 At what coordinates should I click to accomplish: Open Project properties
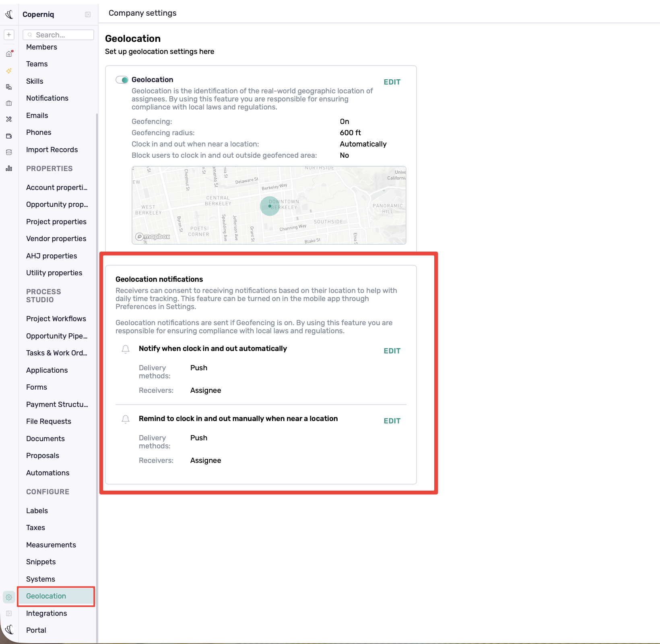click(56, 222)
